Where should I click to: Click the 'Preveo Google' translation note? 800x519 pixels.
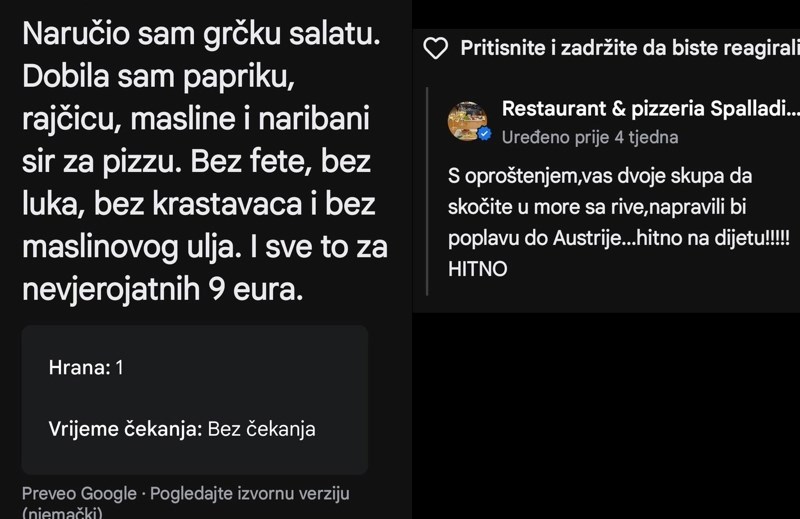point(79,494)
